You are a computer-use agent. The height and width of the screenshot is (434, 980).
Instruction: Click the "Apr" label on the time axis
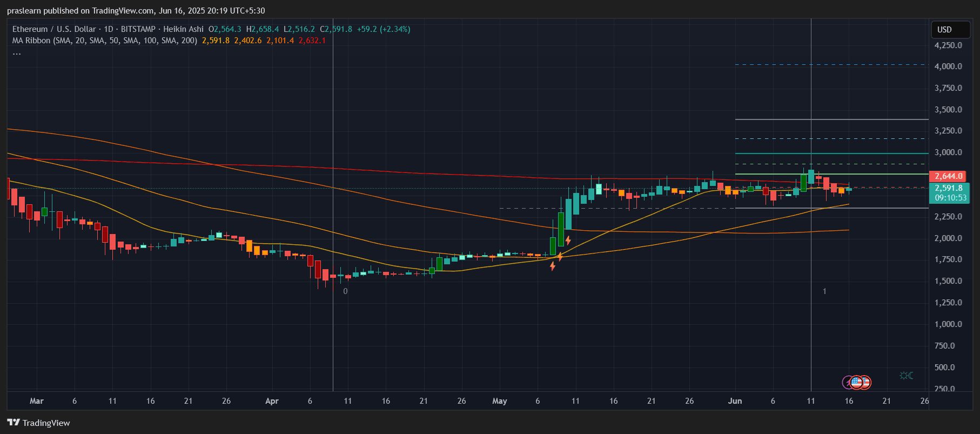click(x=272, y=401)
